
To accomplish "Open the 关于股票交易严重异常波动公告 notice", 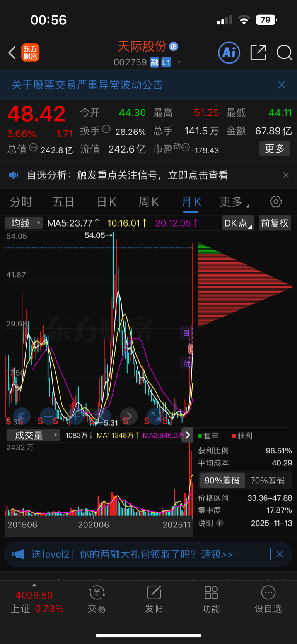I will (87, 85).
